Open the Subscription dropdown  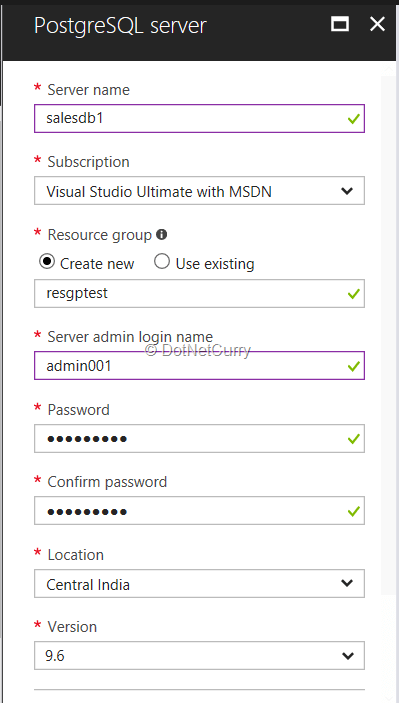point(200,191)
